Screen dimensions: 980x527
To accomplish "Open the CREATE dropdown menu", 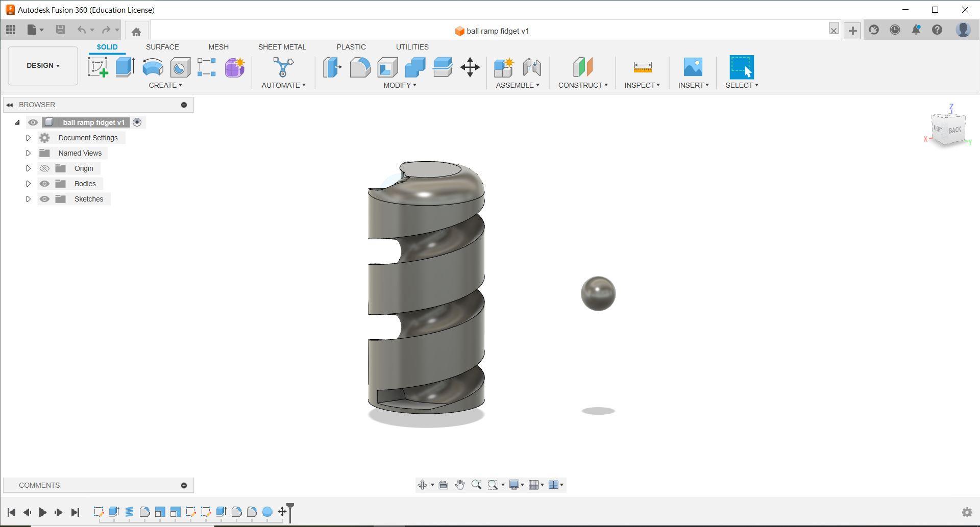I will coord(165,85).
